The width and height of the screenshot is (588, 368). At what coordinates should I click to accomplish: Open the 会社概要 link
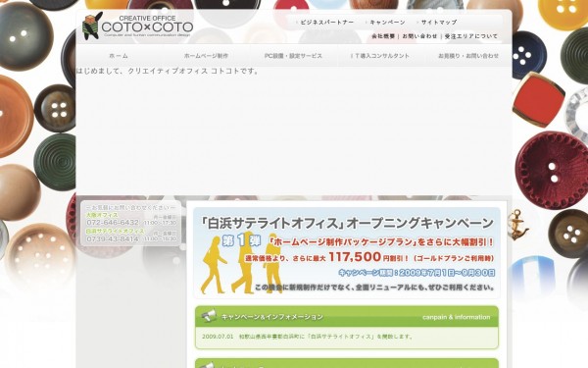[383, 36]
